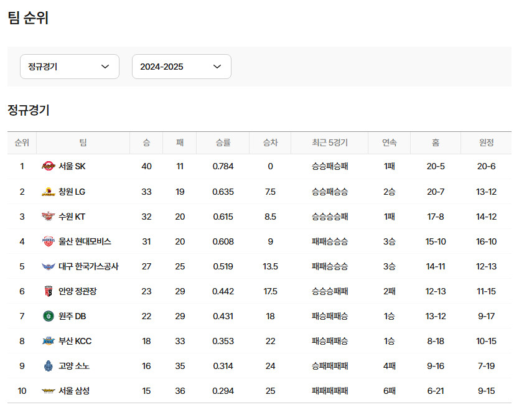
Task: Open the 정규경기 game type dropdown
Action: 69,67
